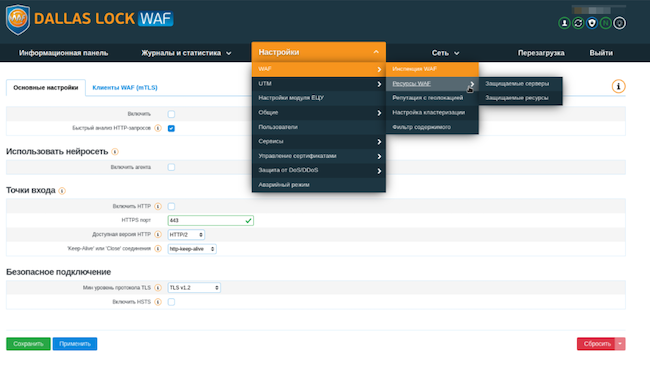Open Аварийный режим menu item
Viewport: 650px width, 366px height.
pyautogui.click(x=318, y=185)
